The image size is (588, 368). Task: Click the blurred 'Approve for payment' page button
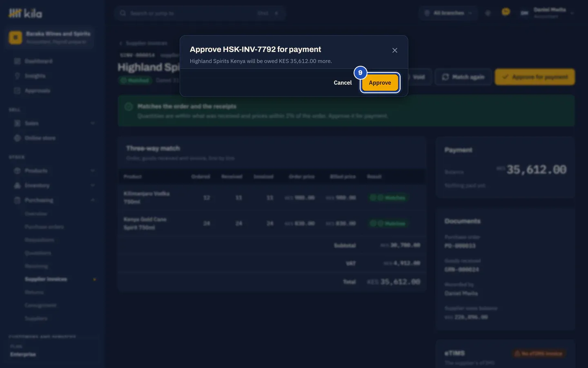click(535, 77)
